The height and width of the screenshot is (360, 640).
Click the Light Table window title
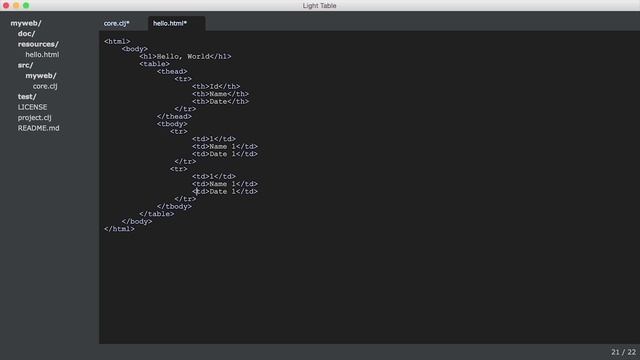[320, 6]
